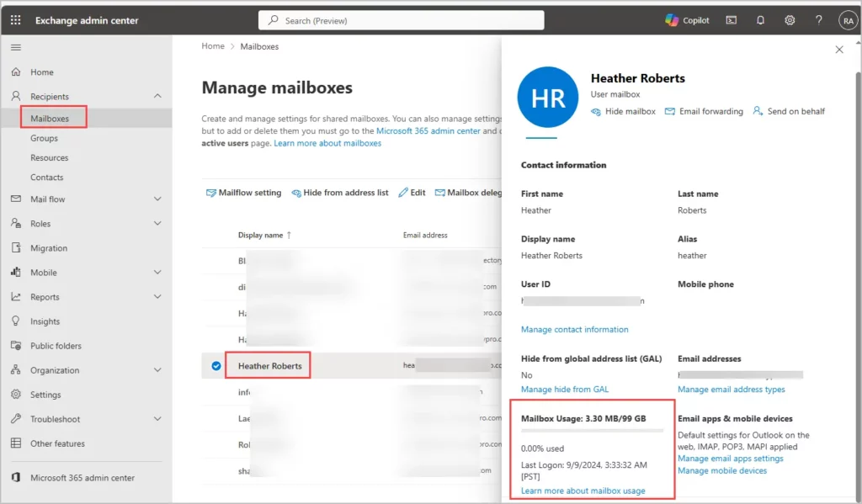
Task: Collapse the navigation hamburger menu
Action: tap(16, 47)
